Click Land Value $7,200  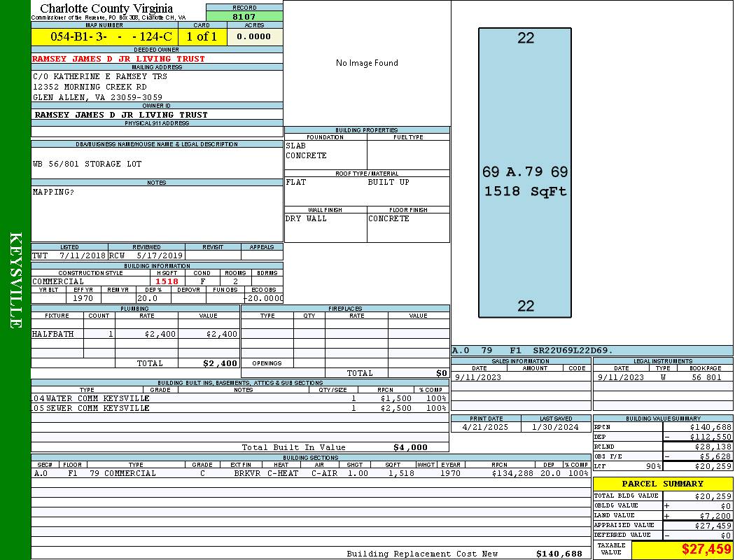pyautogui.click(x=715, y=516)
